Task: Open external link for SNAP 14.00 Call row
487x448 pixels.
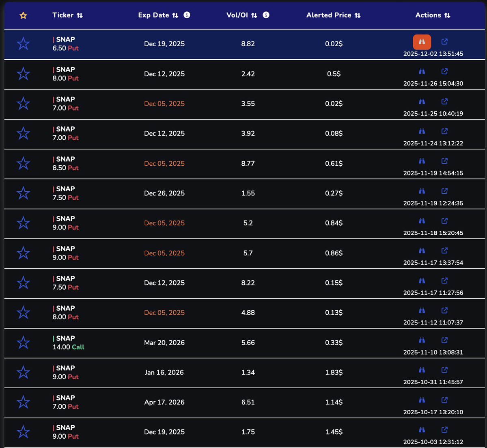Action: coord(444,340)
